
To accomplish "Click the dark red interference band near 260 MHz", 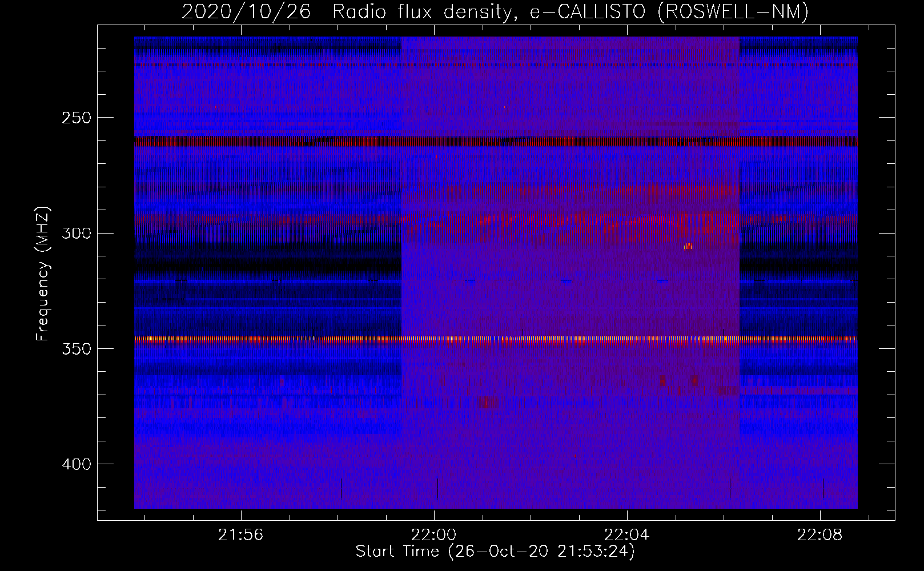I will coord(496,141).
